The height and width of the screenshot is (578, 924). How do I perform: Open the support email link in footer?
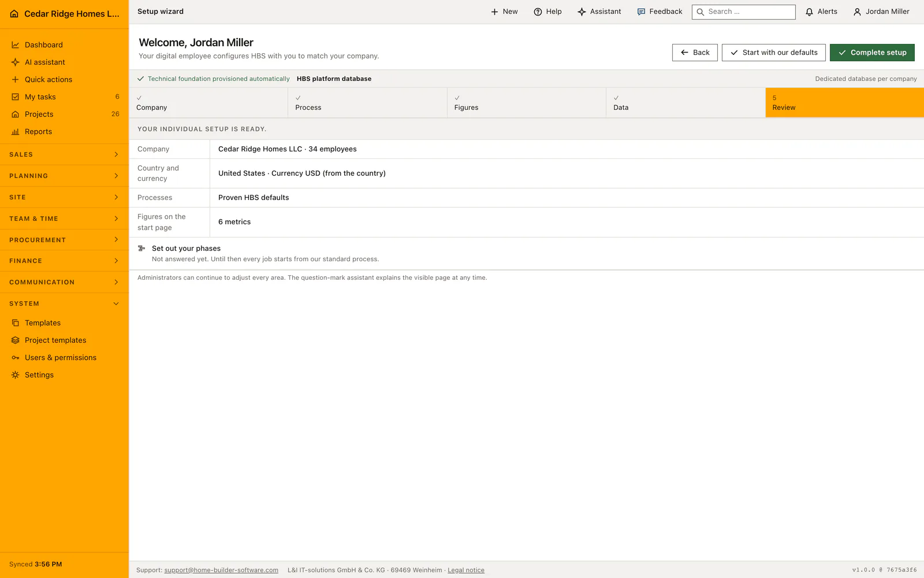(221, 570)
